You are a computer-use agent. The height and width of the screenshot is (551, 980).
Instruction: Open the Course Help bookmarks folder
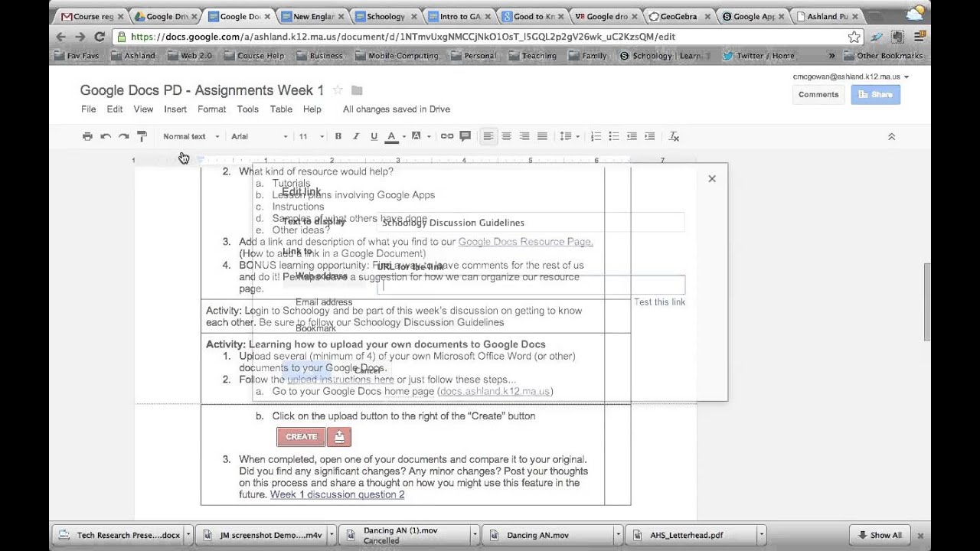tap(253, 56)
